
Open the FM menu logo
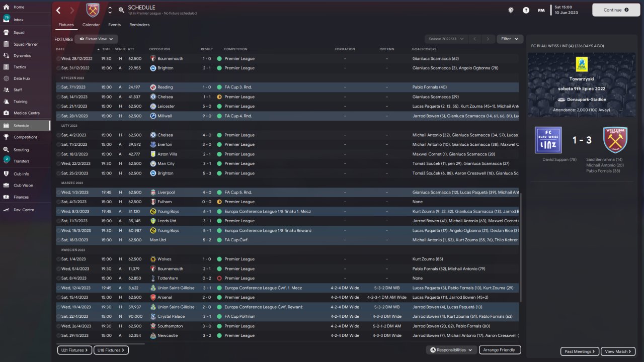pyautogui.click(x=541, y=10)
